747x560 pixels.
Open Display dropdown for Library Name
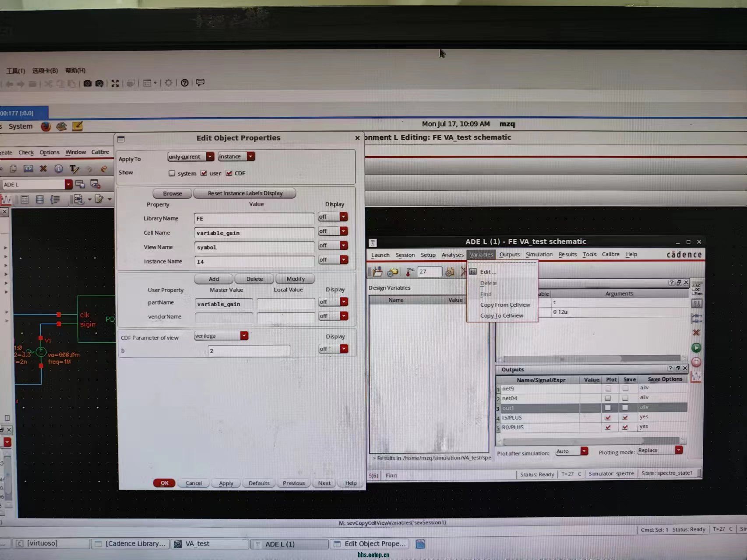point(333,217)
